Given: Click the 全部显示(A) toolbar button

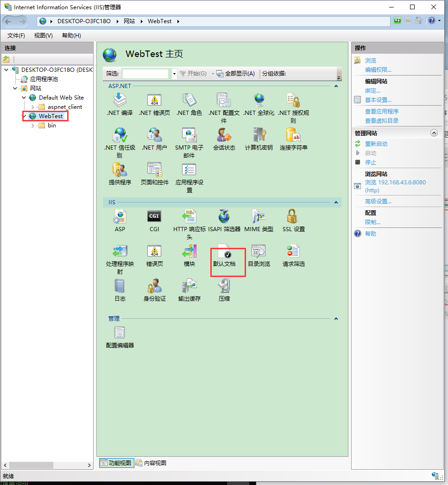Looking at the screenshot, I should pyautogui.click(x=236, y=74).
